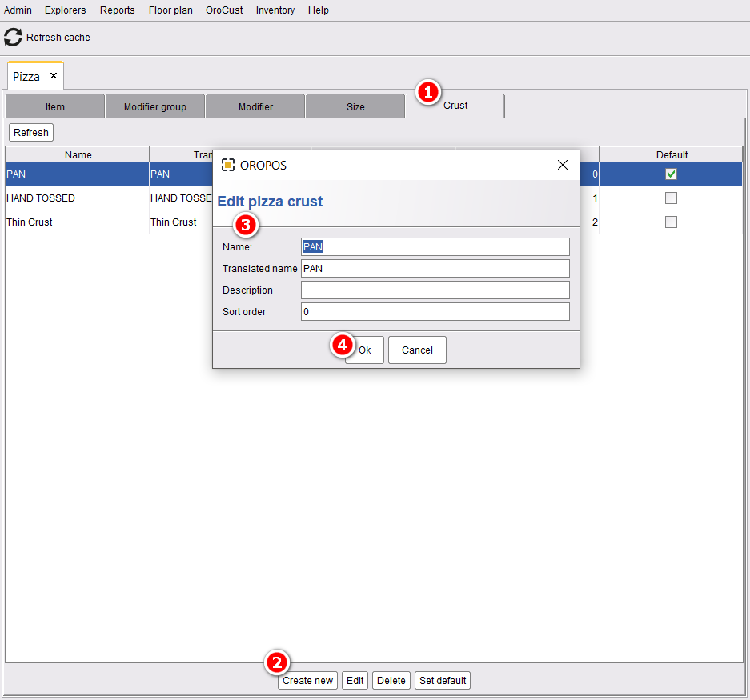This screenshot has height=700, width=750.
Task: Toggle Default checkbox for PAN row
Action: 671,174
